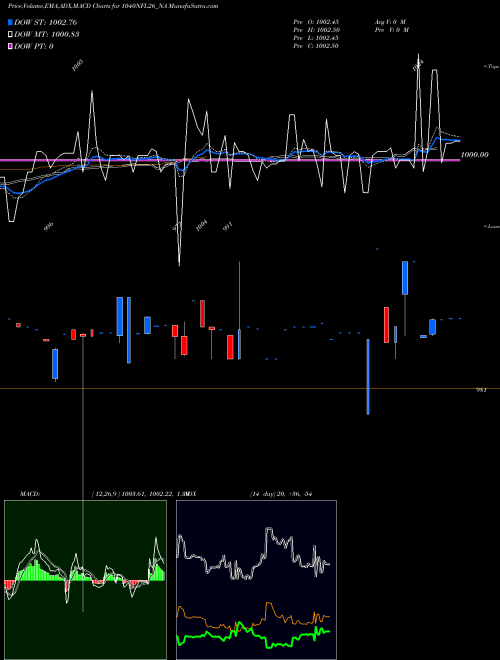
Task: Select the 'DOW ST: 1002.76' label
Action: [45, 22]
